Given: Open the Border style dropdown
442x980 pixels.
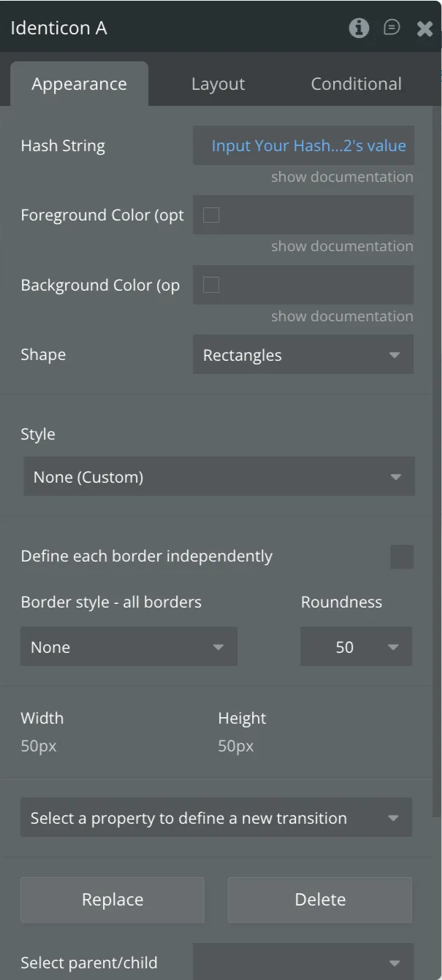Looking at the screenshot, I should (129, 647).
